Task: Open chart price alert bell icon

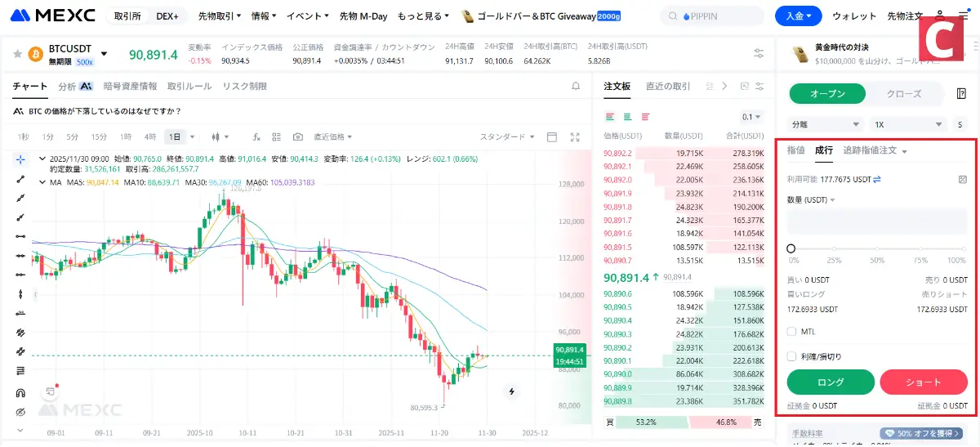Action: point(575,86)
